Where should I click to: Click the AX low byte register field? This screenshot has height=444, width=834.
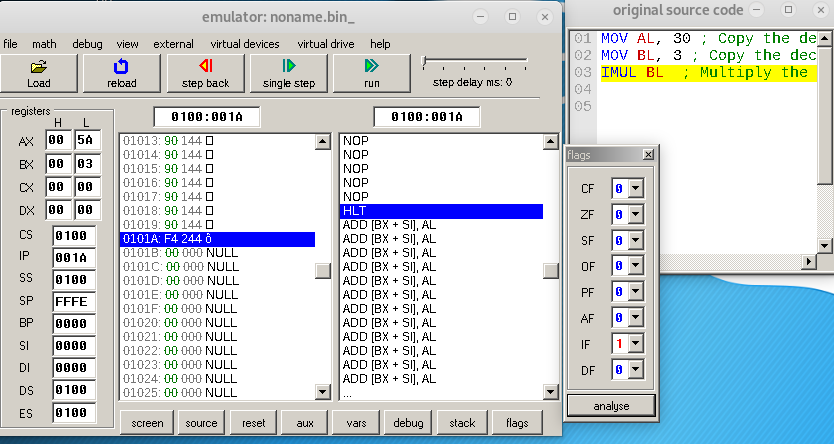pos(86,141)
